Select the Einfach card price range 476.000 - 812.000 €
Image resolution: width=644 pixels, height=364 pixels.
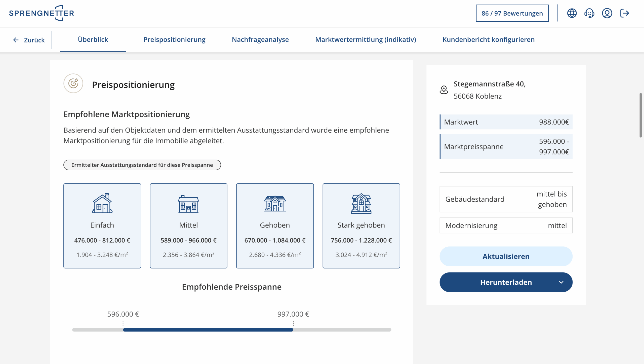coord(102,240)
